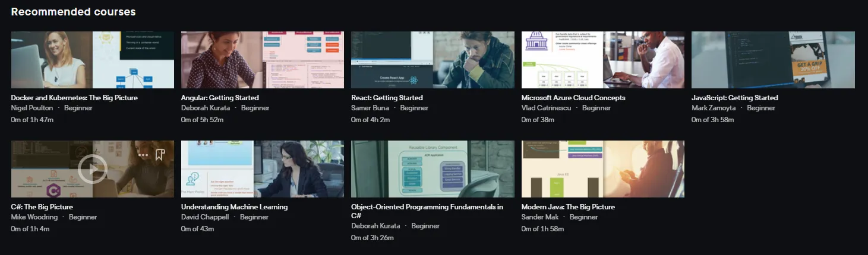Open Docker and Kubernetes: The Big Picture thumbnail
Screen dimensions: 868x255
point(93,60)
